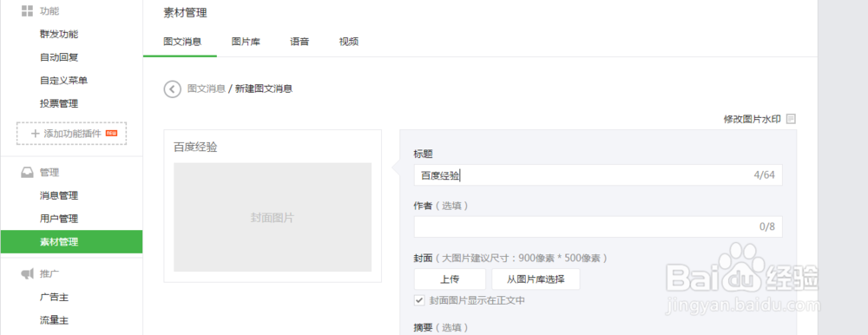Switch to the 图片库 tab
The image size is (868, 335).
[x=246, y=42]
